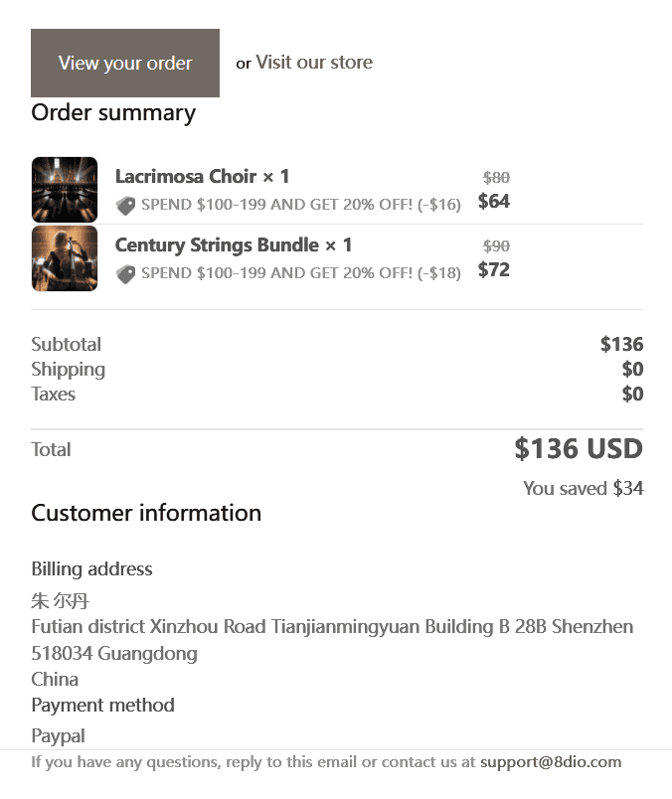Click the discount tag icon under Century Strings Bundle
Viewport: 672px width, 799px height.
coord(125,274)
